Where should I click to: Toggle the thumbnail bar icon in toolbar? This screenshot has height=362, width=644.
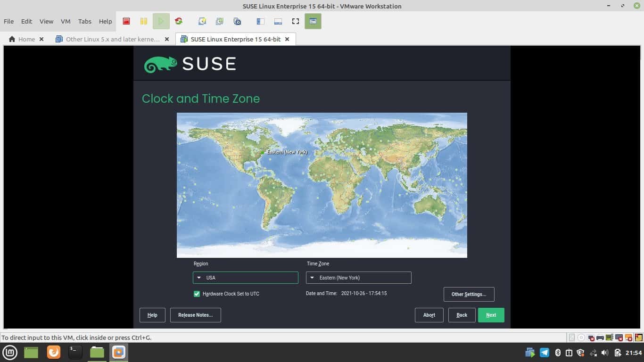tap(278, 21)
